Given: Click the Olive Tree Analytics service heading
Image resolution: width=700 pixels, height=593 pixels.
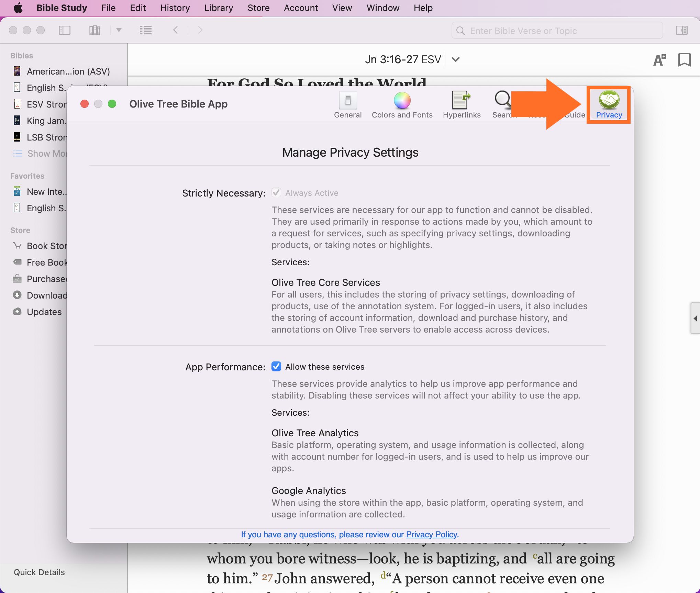Looking at the screenshot, I should 315,433.
